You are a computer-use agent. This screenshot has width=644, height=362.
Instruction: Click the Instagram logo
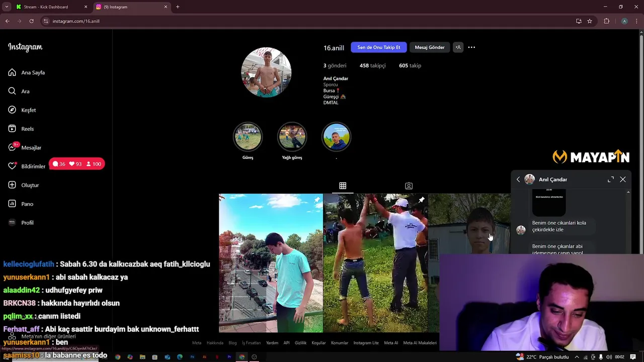[25, 47]
